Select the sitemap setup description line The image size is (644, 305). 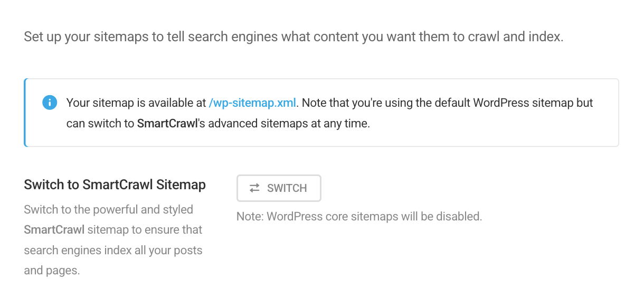coord(294,36)
